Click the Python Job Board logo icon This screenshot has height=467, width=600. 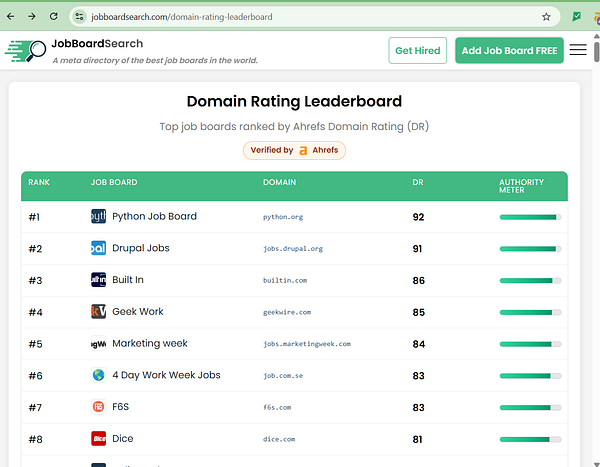(x=98, y=216)
